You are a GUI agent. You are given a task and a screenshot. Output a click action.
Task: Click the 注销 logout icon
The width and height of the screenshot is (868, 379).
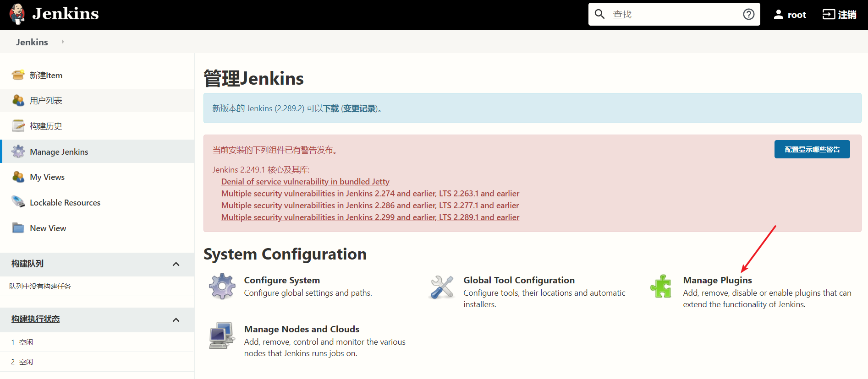click(829, 15)
